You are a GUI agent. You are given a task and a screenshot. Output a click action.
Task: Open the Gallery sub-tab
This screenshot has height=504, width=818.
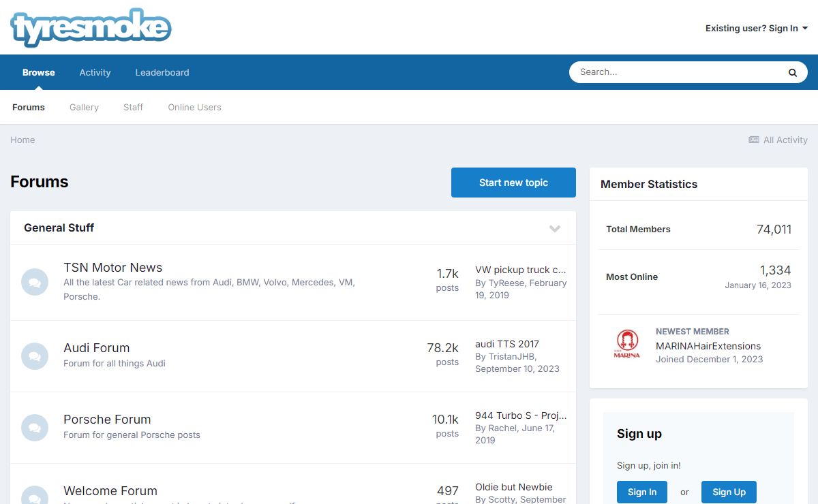tap(84, 107)
